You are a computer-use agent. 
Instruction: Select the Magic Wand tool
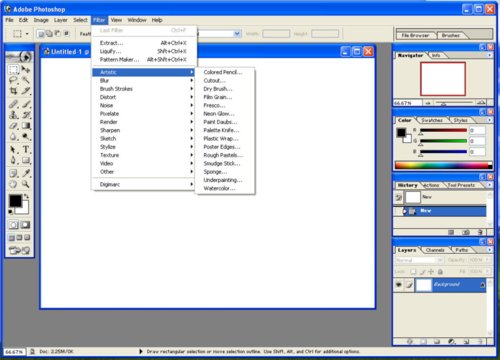pos(26,80)
